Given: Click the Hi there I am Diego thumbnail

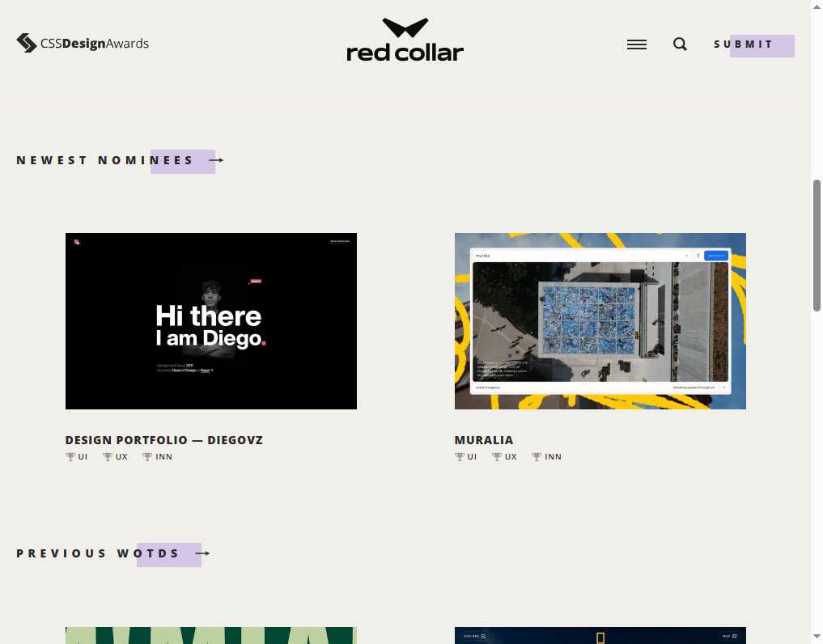Looking at the screenshot, I should click(210, 320).
